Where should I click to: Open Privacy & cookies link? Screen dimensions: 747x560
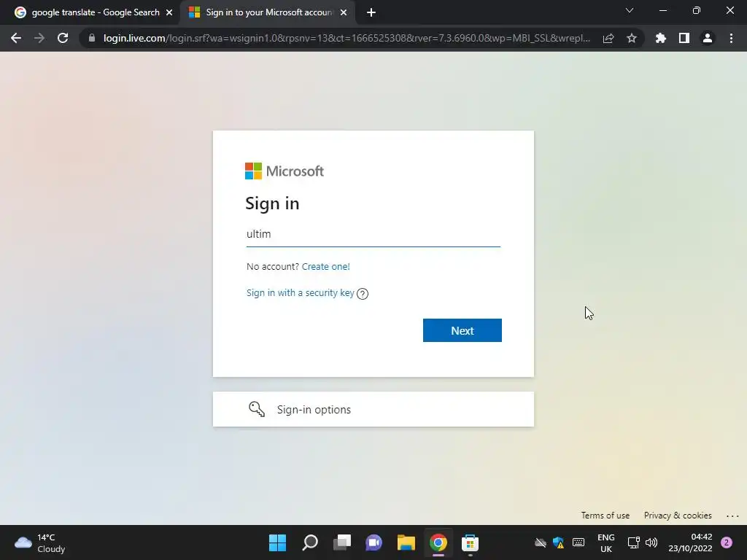point(678,516)
